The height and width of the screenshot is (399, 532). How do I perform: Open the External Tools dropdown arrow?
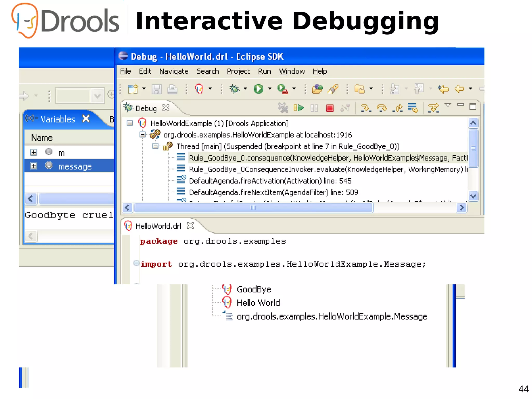click(x=294, y=89)
